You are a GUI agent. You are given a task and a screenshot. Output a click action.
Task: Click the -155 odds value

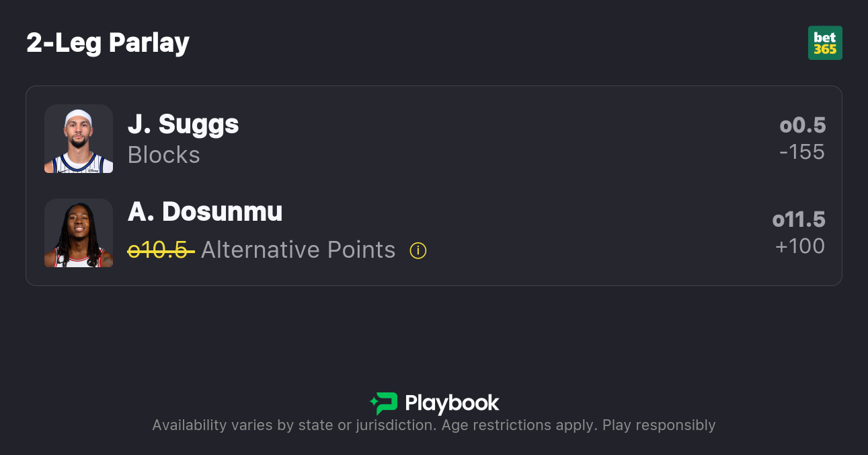(x=801, y=152)
